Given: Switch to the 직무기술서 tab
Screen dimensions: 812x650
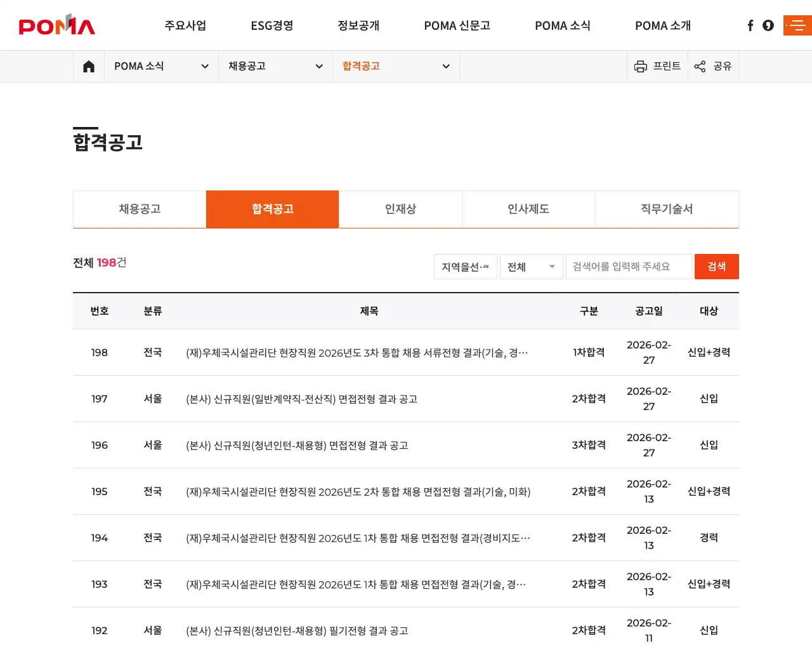Looking at the screenshot, I should [667, 209].
